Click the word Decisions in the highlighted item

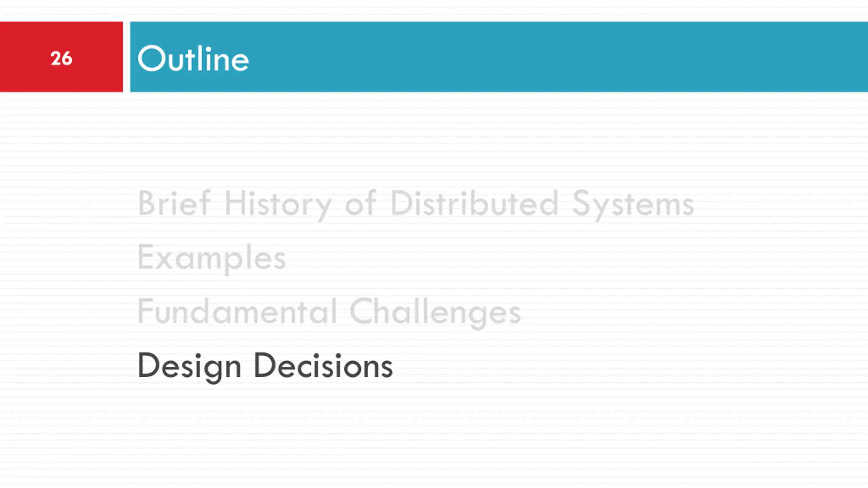(x=323, y=366)
